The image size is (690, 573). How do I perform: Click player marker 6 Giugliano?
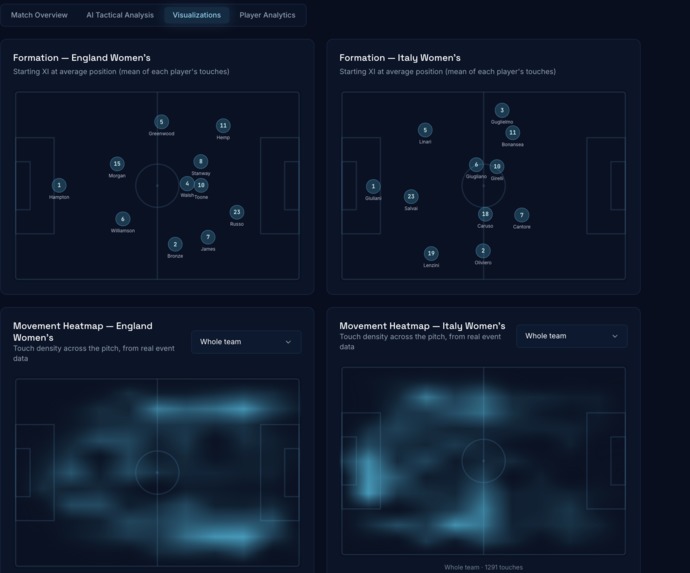point(476,165)
